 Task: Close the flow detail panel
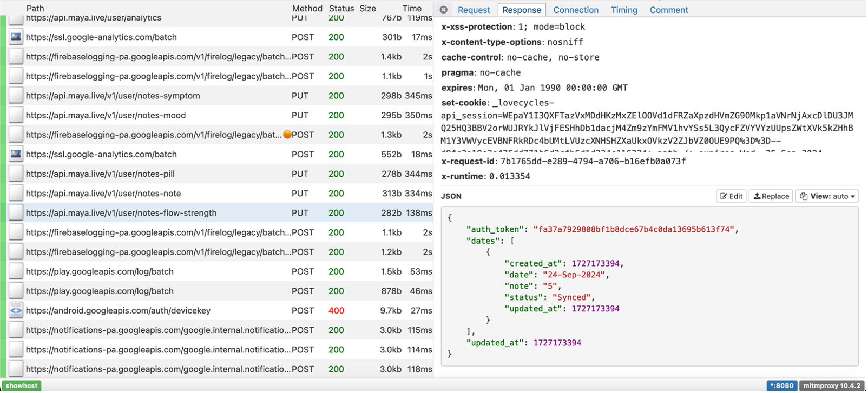[x=444, y=10]
